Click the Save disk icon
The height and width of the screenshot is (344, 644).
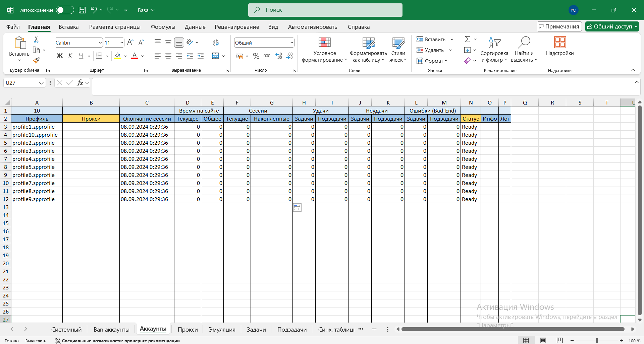[82, 10]
